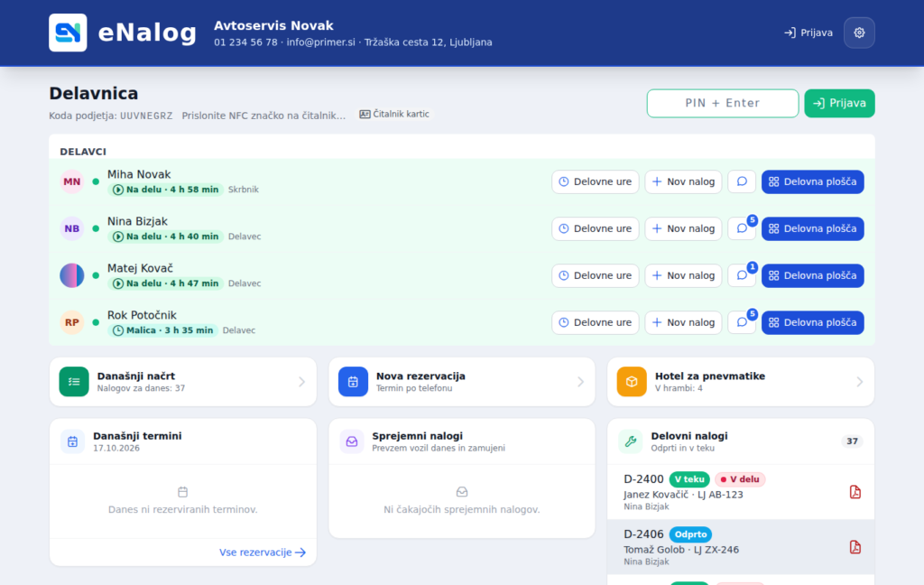Image resolution: width=924 pixels, height=585 pixels.
Task: Click the orange Hotel za pnevmatike icon
Action: pyautogui.click(x=632, y=382)
